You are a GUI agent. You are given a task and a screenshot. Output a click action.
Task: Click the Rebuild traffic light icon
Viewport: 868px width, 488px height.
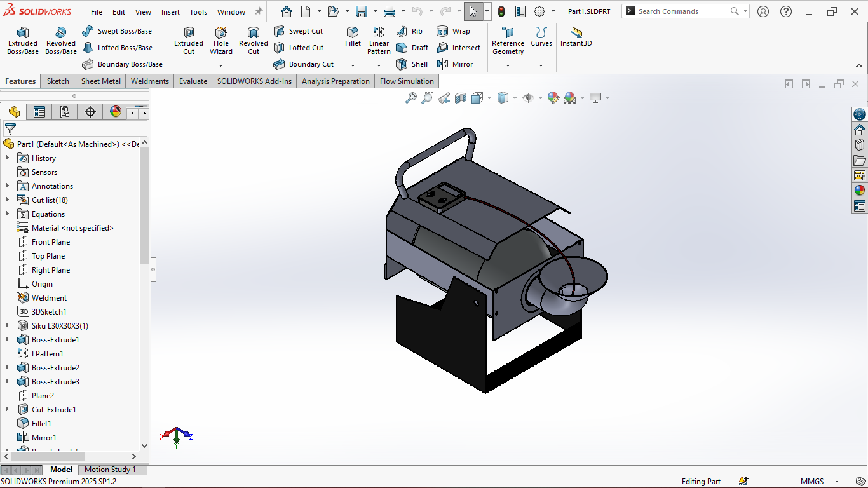pyautogui.click(x=501, y=11)
